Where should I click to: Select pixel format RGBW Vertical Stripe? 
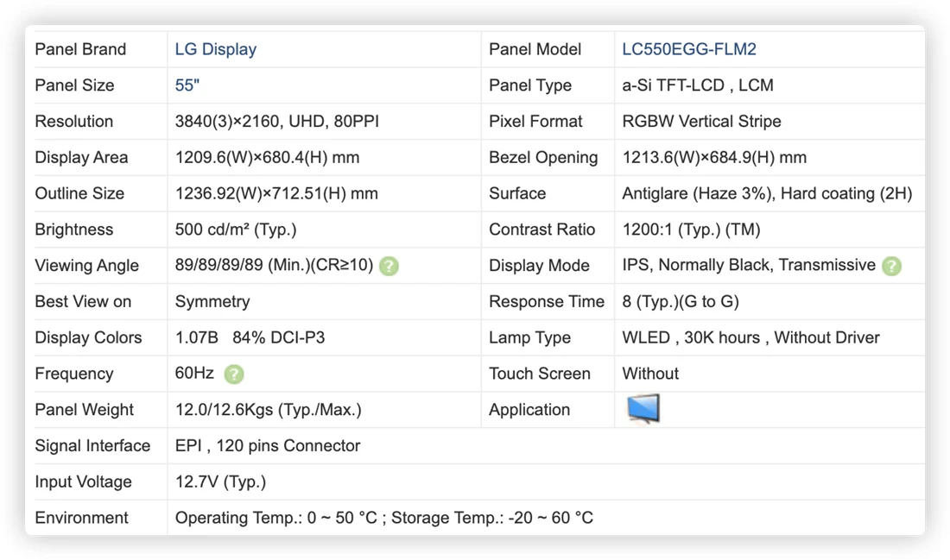(x=701, y=121)
